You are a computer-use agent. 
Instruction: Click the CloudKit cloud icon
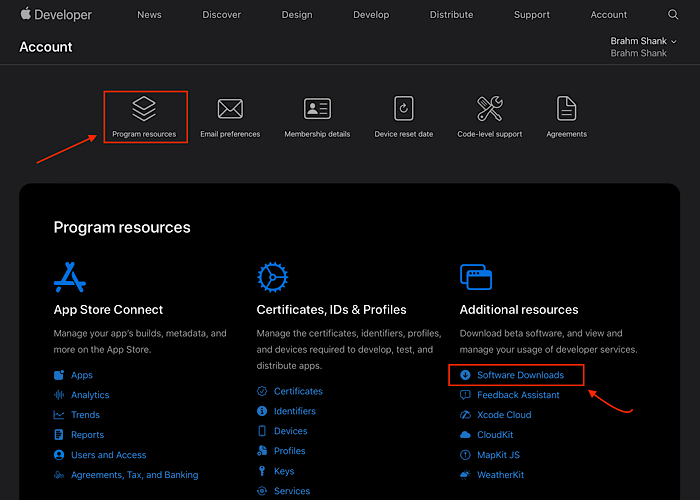[465, 435]
